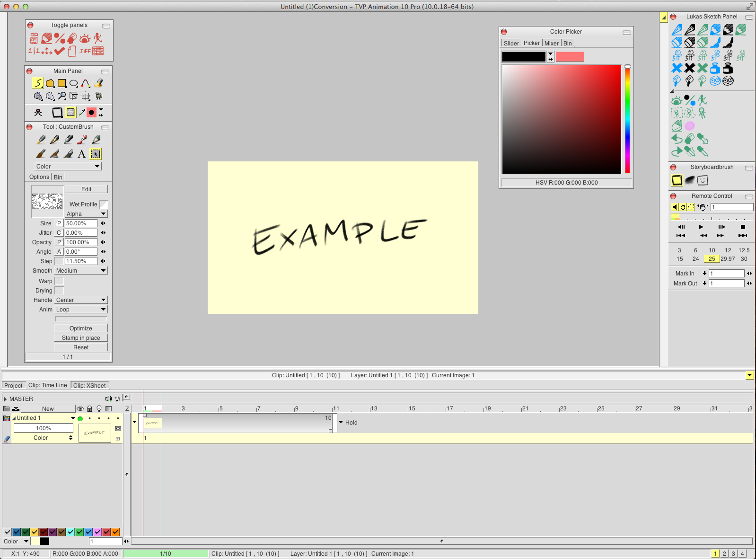Open the bottom-left Color dropdown
The width and height of the screenshot is (756, 559).
tap(16, 541)
